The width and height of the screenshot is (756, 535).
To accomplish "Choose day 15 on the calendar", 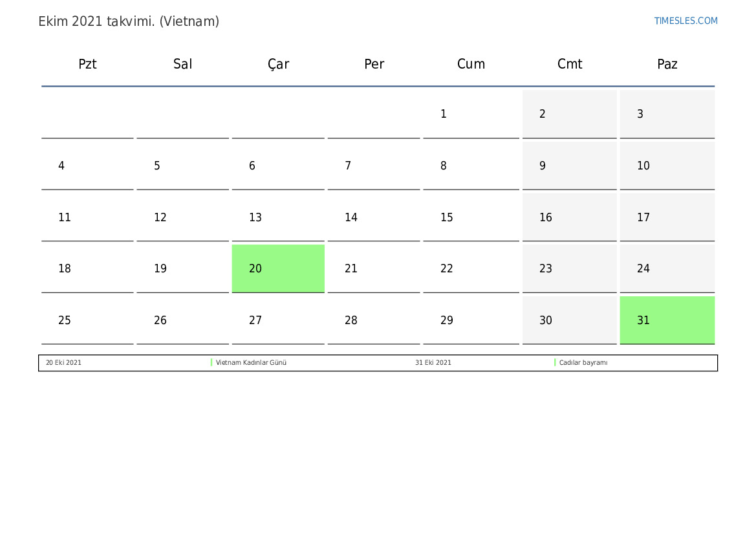I will coord(471,217).
